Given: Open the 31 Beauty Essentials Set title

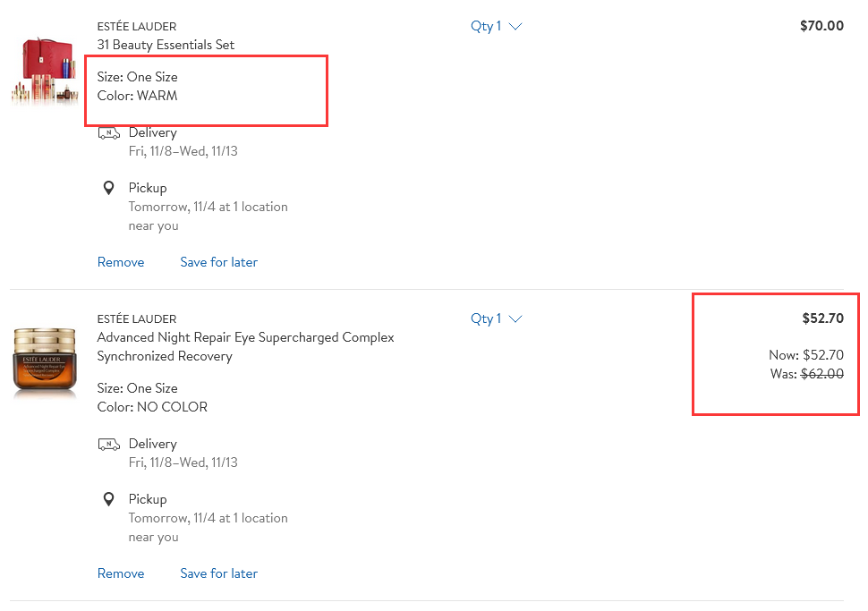Looking at the screenshot, I should tap(166, 45).
